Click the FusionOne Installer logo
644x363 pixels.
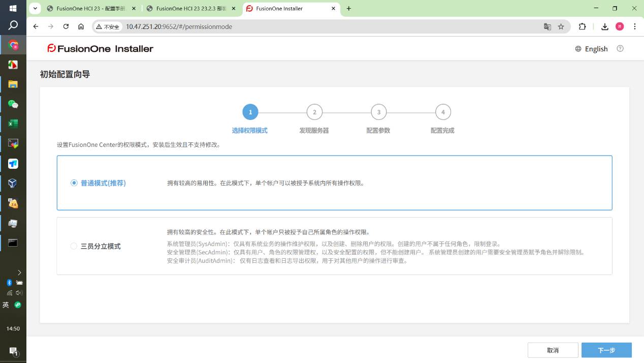click(x=100, y=49)
